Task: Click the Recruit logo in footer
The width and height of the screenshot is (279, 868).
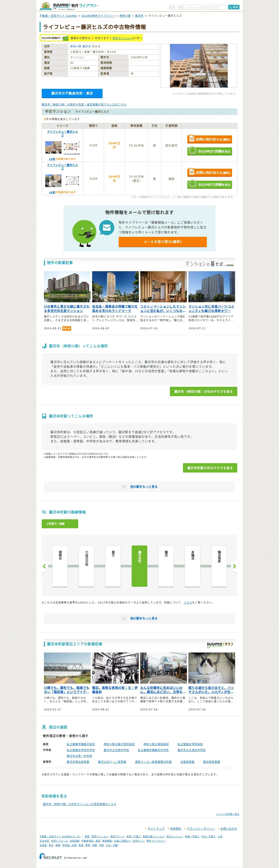Action: [51, 856]
